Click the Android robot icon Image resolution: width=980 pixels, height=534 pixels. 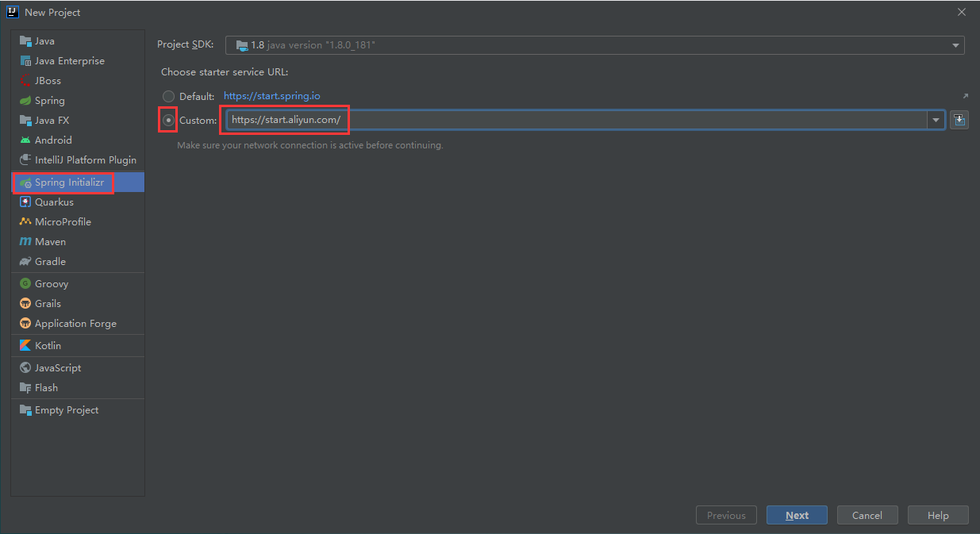[25, 140]
